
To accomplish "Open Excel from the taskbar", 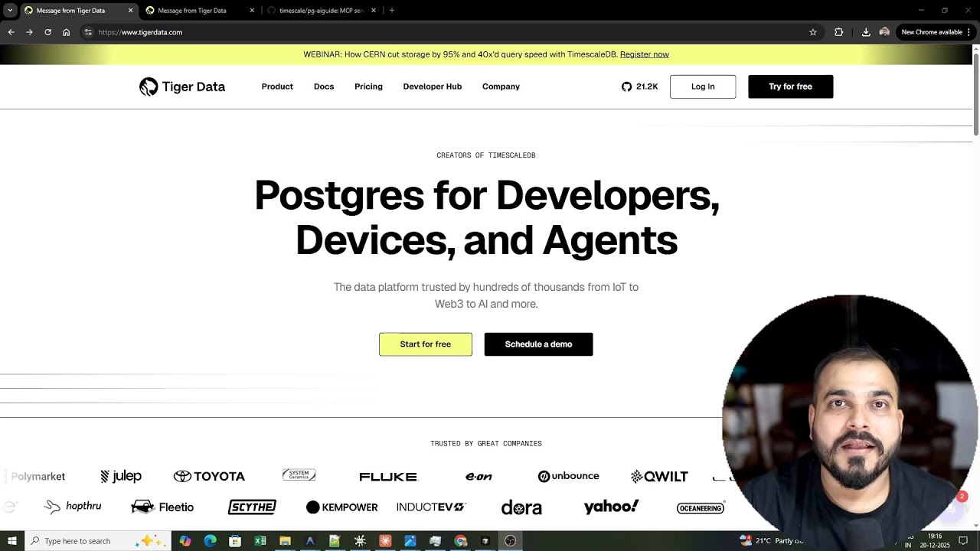I will pyautogui.click(x=260, y=541).
